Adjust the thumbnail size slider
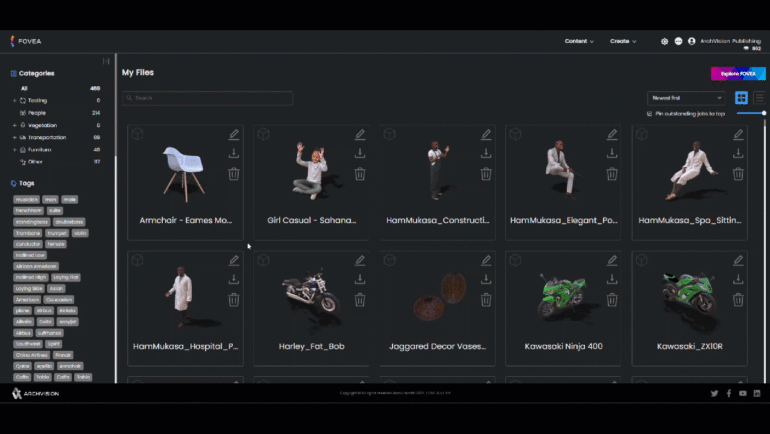 (751, 113)
